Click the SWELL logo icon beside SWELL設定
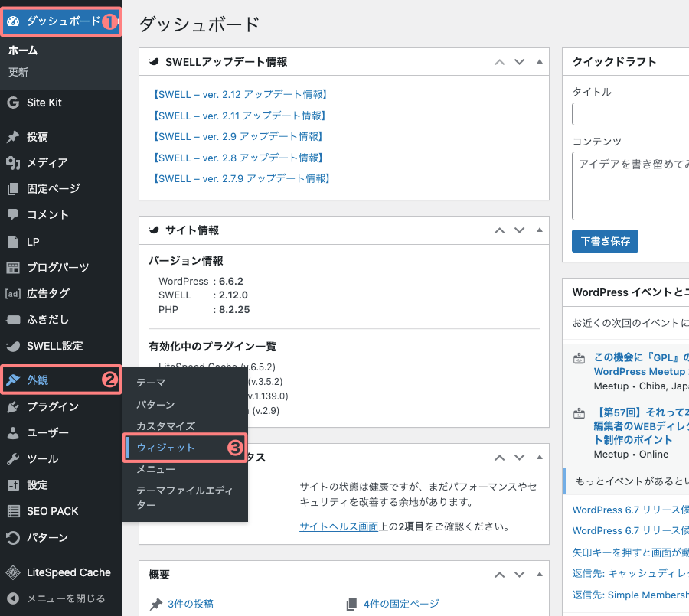Image resolution: width=689 pixels, height=616 pixels. click(13, 346)
